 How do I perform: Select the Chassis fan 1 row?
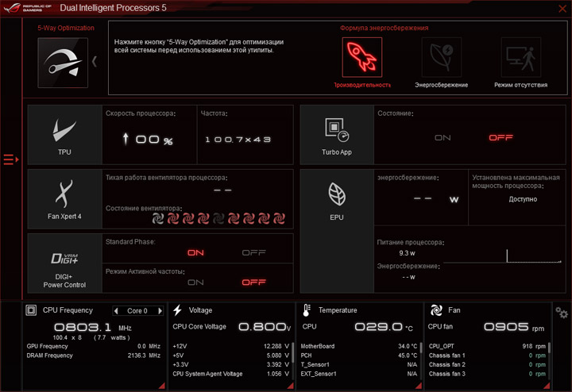(x=487, y=355)
